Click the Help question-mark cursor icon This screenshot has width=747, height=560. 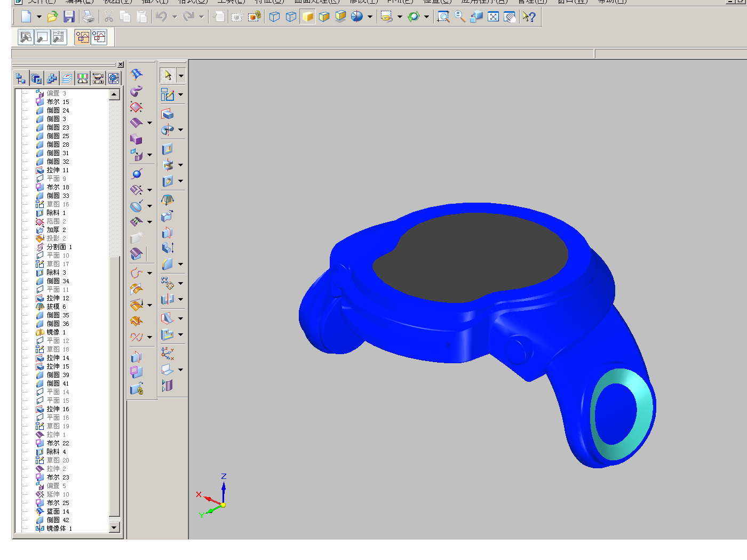click(529, 17)
